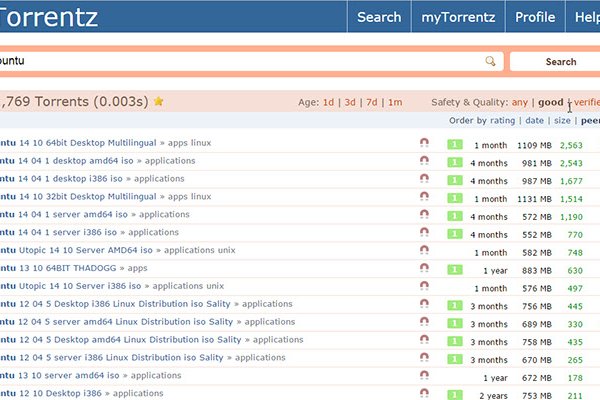Filter torrents by age 1d

coord(328,102)
